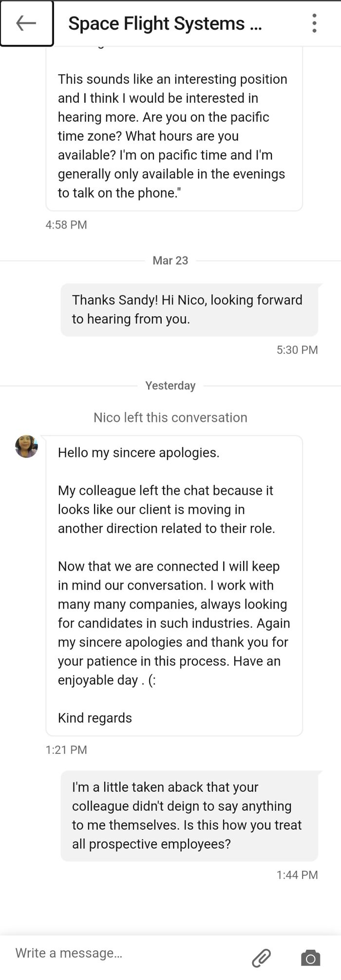
Task: Open the camera to send a photo
Action: click(310, 958)
